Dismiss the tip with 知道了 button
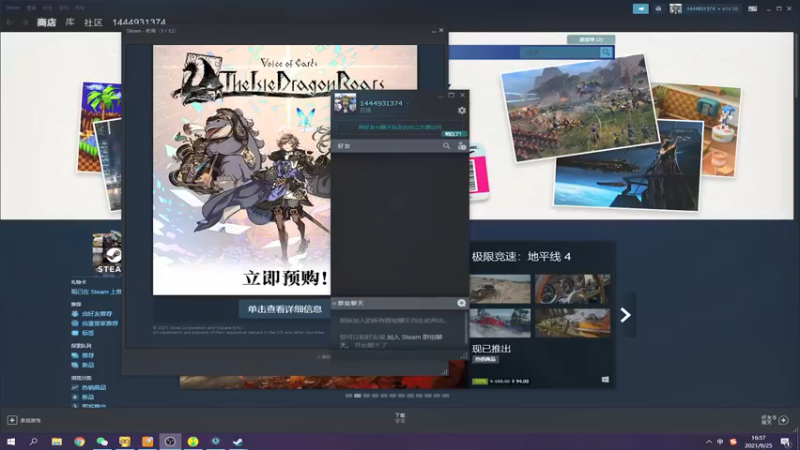The image size is (800, 450). click(x=453, y=134)
